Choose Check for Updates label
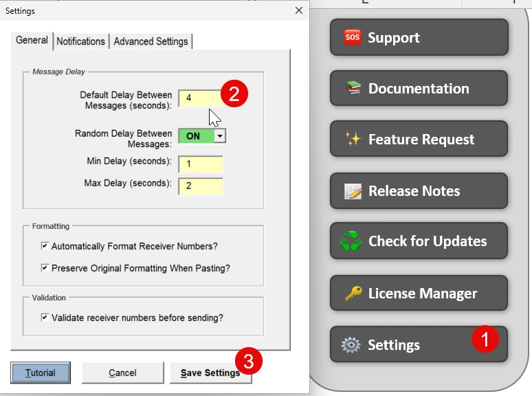 point(428,241)
